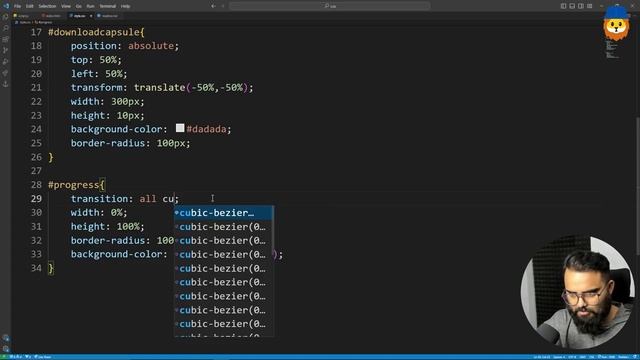Open the notifications bell in status bar
The image size is (640, 360).
coord(636,357)
